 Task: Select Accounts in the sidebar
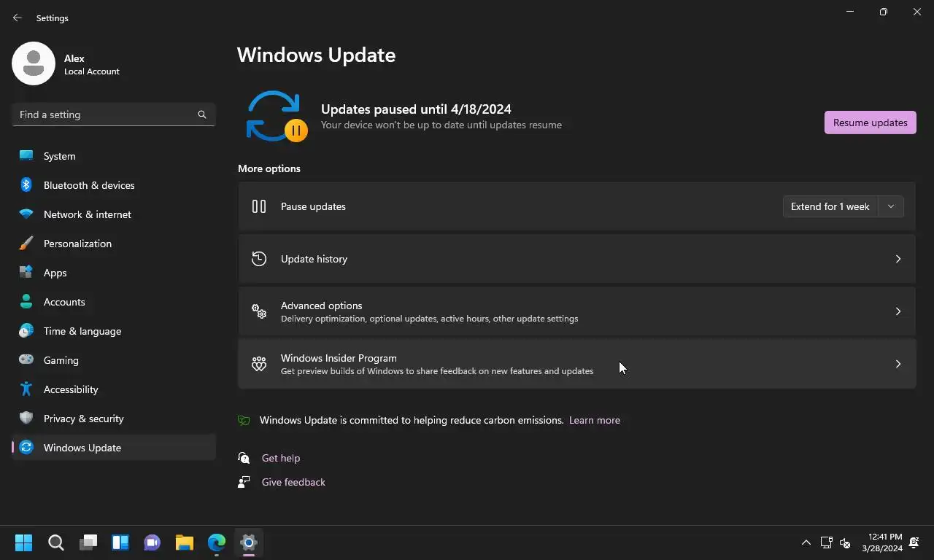click(x=114, y=302)
